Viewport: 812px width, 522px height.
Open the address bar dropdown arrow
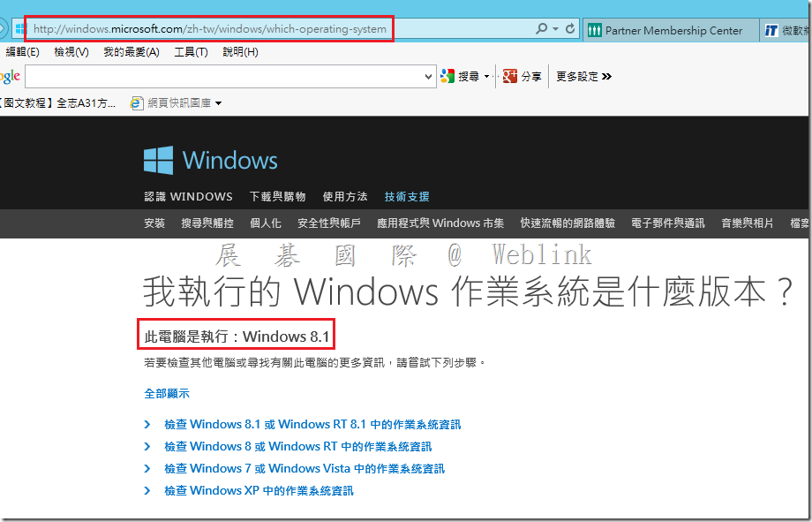[556, 29]
